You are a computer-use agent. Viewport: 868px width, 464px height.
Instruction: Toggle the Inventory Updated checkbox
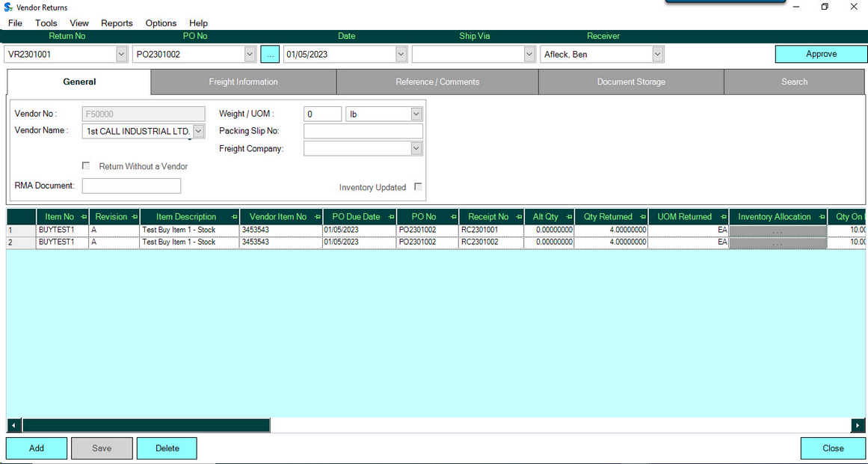(418, 187)
